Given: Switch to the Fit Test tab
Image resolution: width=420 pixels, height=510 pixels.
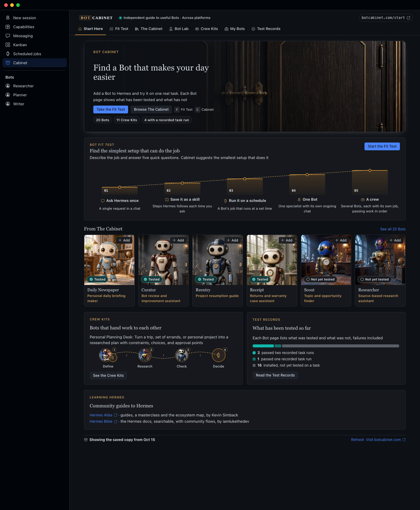Looking at the screenshot, I should [x=119, y=29].
